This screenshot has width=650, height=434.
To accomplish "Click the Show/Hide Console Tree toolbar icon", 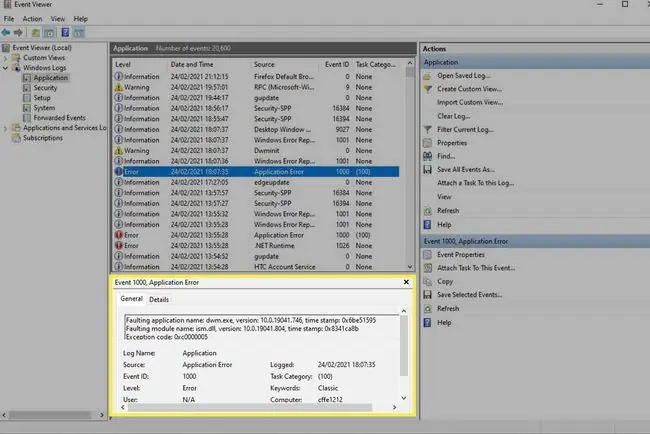I will [x=49, y=32].
